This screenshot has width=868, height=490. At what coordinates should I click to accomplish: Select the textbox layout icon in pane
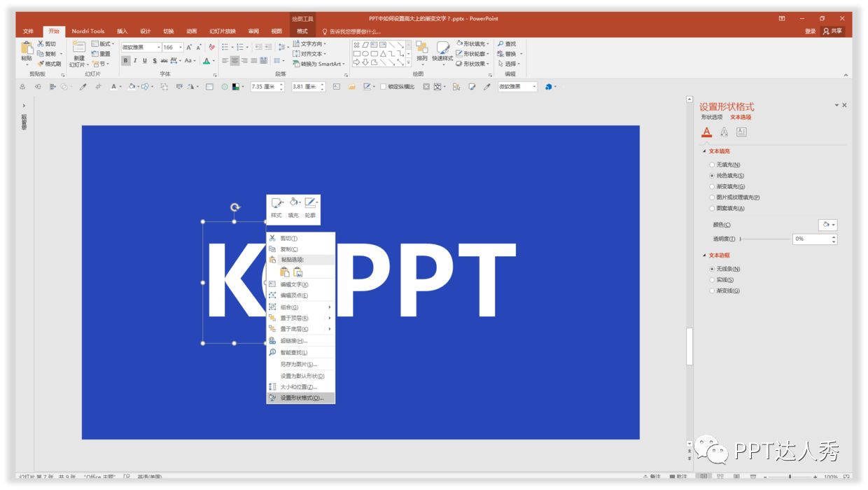click(741, 132)
